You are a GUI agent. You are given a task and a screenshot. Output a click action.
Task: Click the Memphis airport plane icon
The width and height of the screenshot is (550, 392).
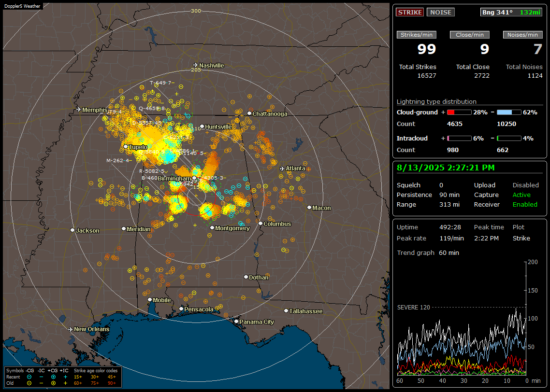79,110
